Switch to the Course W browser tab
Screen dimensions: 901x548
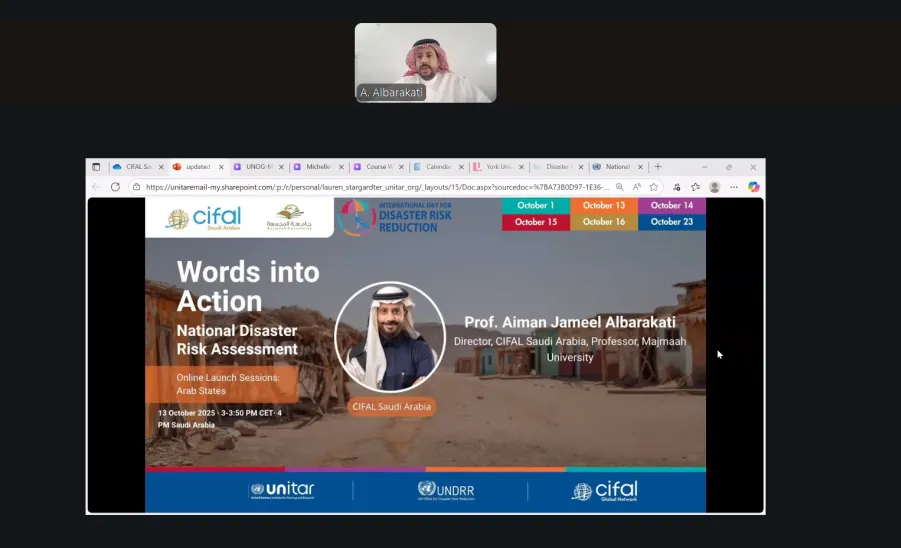[378, 167]
